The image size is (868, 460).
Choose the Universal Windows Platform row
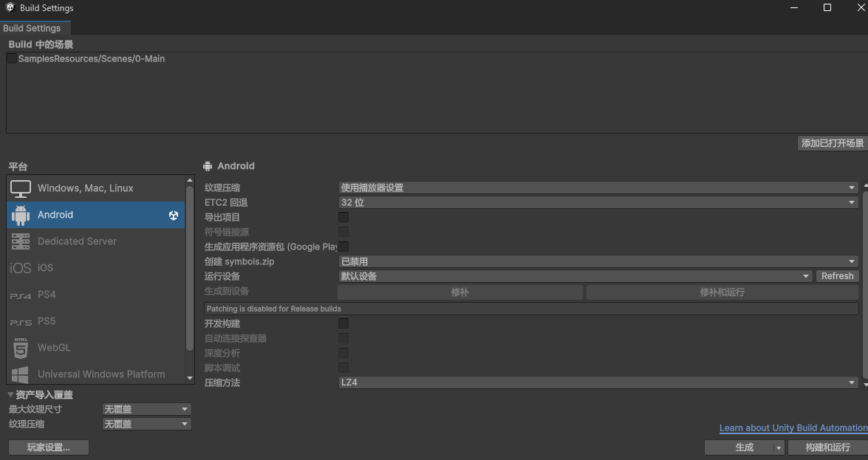point(96,374)
